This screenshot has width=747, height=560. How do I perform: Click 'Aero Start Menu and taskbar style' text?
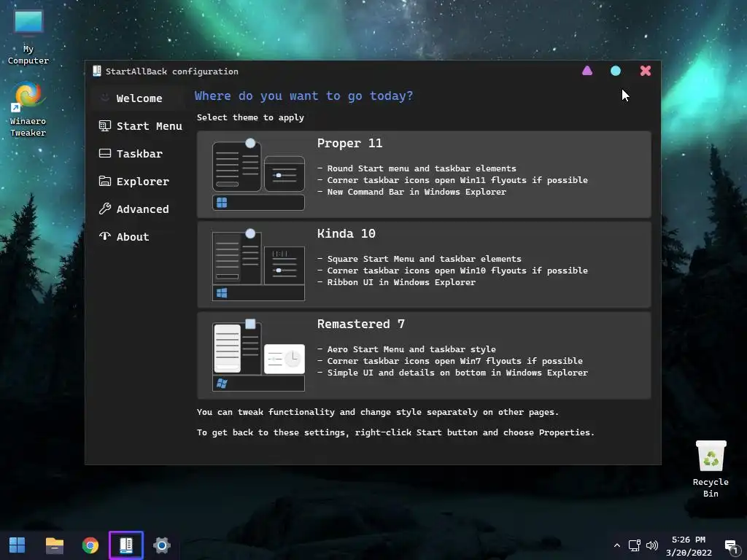tap(411, 349)
